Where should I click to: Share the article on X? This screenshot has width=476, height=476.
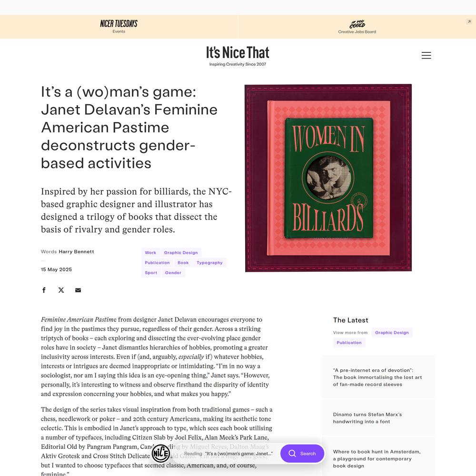pyautogui.click(x=61, y=290)
